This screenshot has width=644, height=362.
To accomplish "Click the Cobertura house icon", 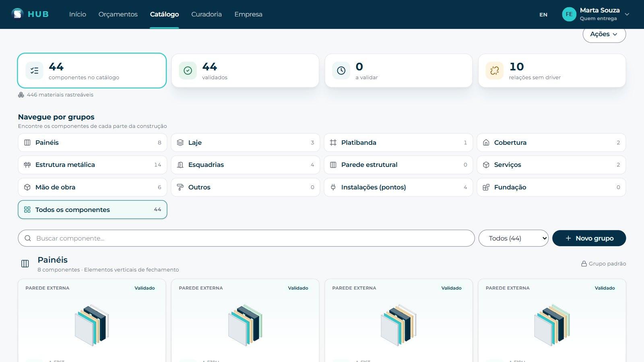I will coord(486,142).
